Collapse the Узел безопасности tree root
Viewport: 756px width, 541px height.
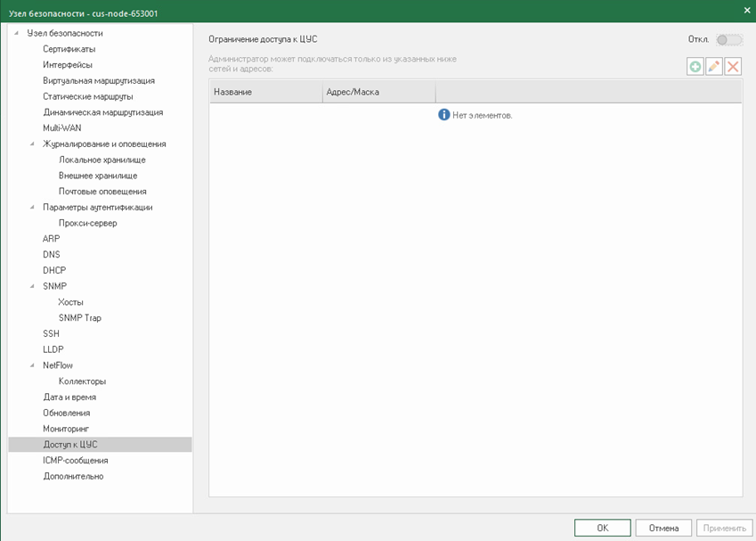(17, 33)
